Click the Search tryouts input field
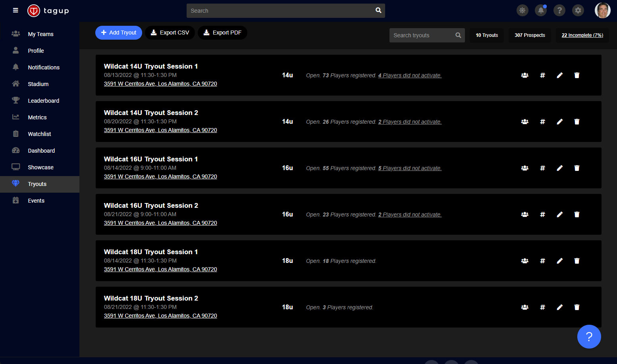Screen dimensions: 617x364 422,35
